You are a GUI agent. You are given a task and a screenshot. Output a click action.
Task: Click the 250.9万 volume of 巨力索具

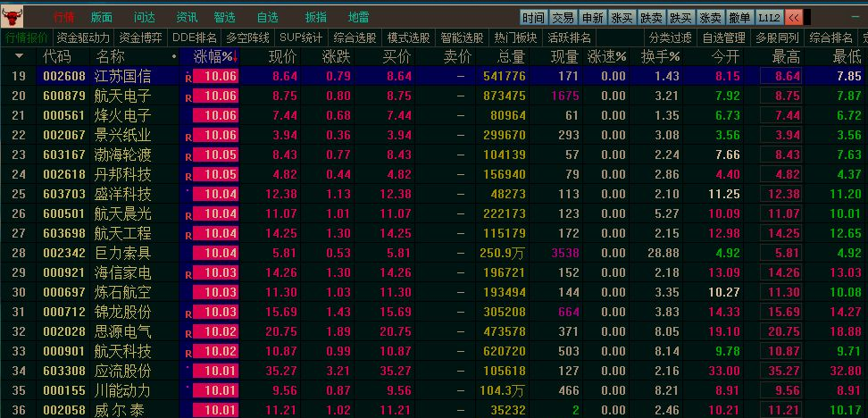pos(502,254)
